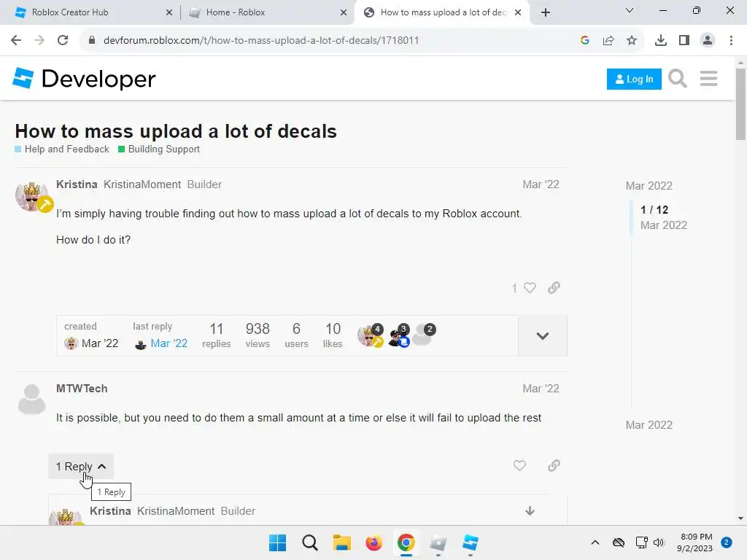Screen dimensions: 747x560
Task: Open taskbar search
Action: pos(309,542)
